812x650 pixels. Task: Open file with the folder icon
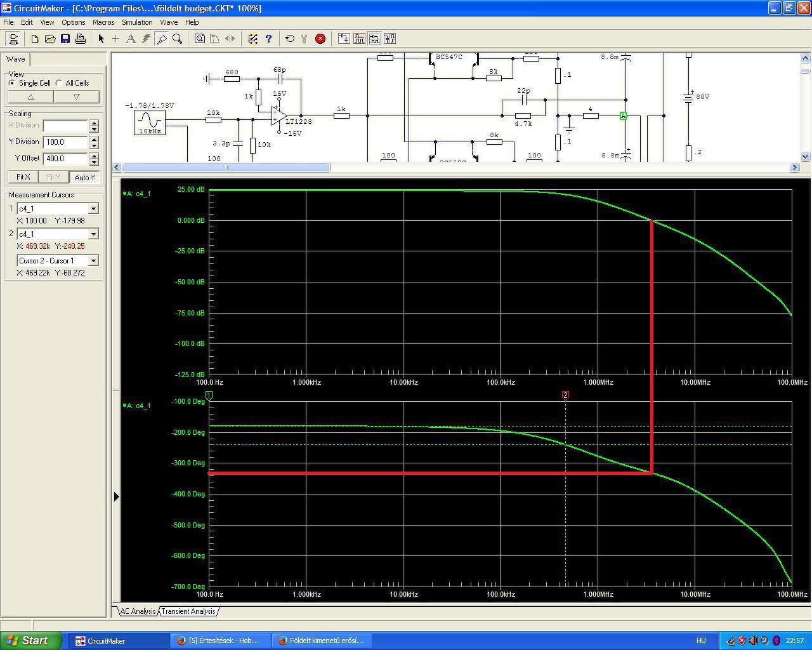pyautogui.click(x=50, y=39)
